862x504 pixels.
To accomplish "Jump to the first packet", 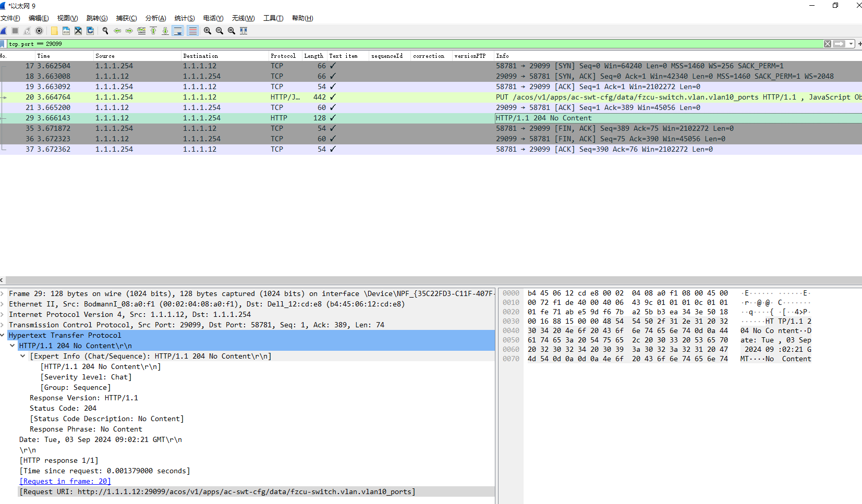I will pos(153,31).
